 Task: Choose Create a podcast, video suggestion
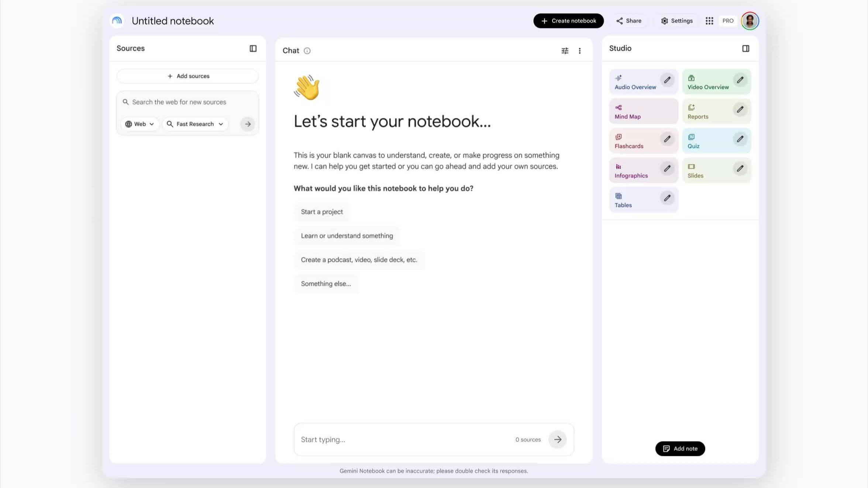359,260
